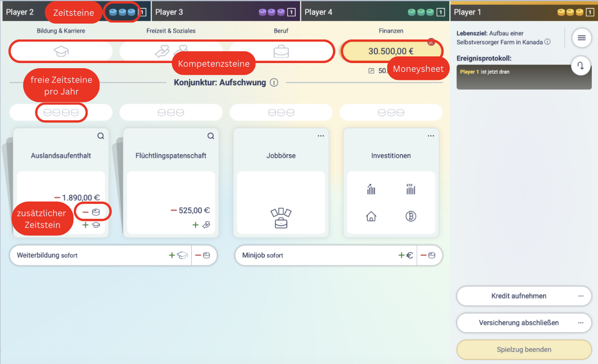Click the undo arrow button next to Ereignisprotokoll
This screenshot has width=598, height=364.
(581, 66)
